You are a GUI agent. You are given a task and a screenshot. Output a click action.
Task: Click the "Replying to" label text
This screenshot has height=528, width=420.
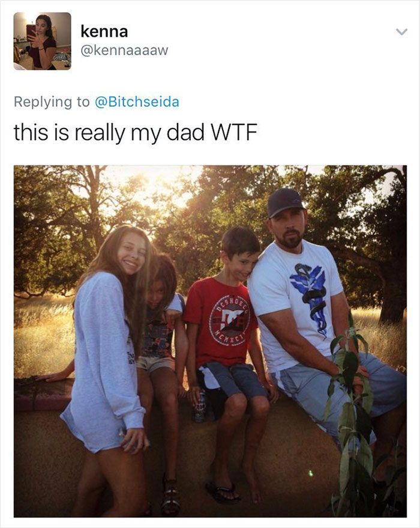pos(51,102)
